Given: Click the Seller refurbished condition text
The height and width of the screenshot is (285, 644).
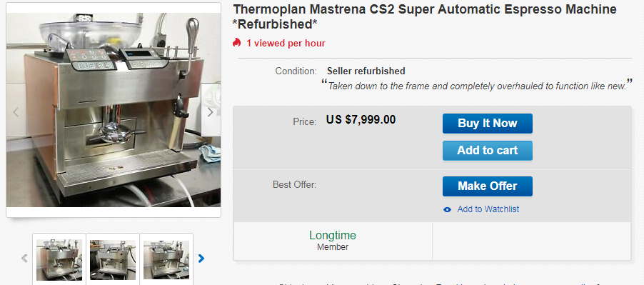Looking at the screenshot, I should 366,71.
